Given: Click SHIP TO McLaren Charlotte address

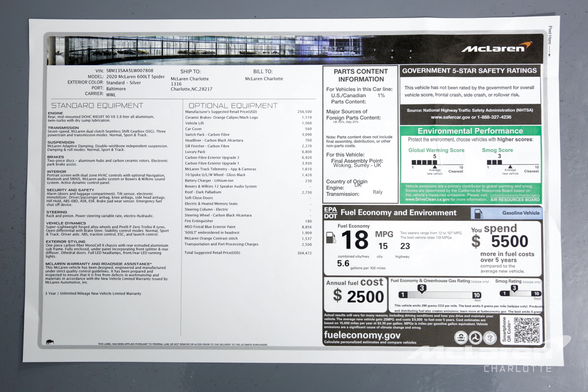Looking at the screenshot, I should [191, 84].
